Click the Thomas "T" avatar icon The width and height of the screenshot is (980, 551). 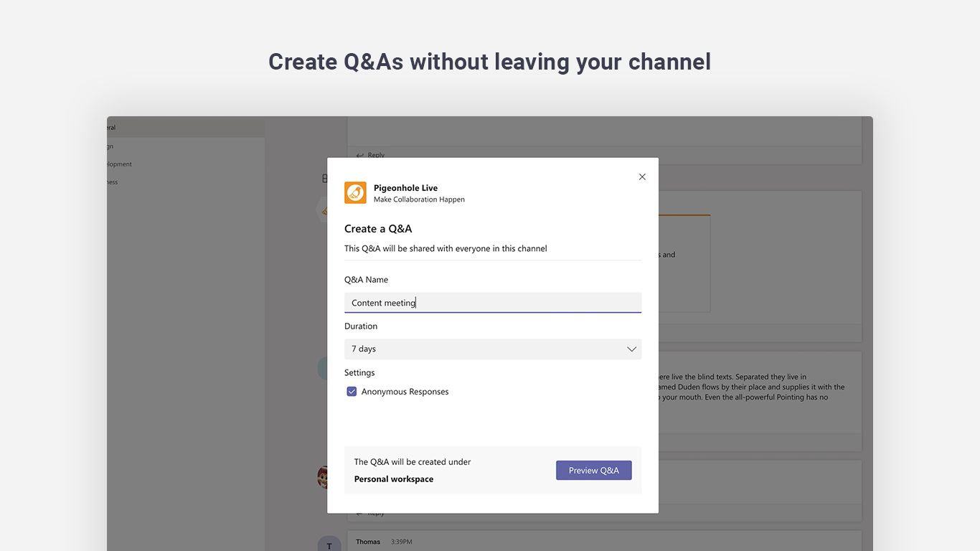click(x=329, y=543)
